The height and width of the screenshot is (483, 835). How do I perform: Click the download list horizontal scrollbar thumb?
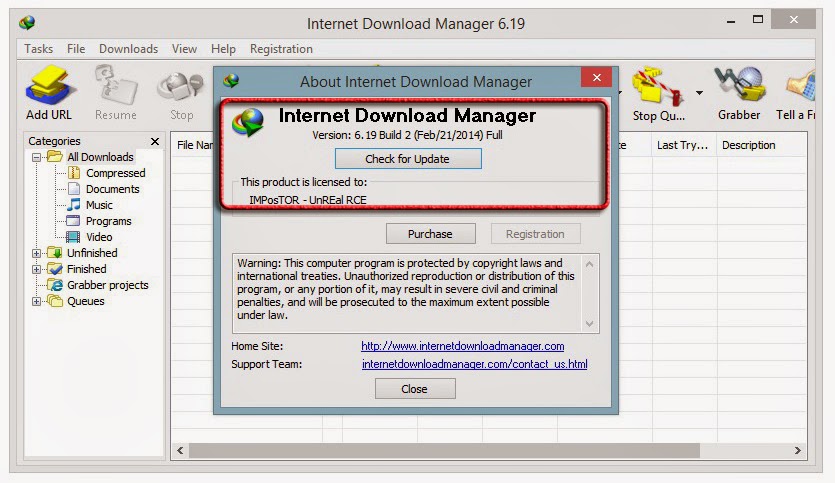click(444, 451)
